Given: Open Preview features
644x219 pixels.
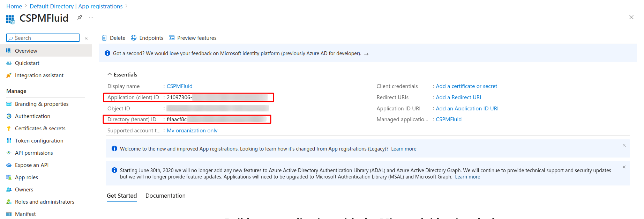Looking at the screenshot, I should tap(193, 38).
